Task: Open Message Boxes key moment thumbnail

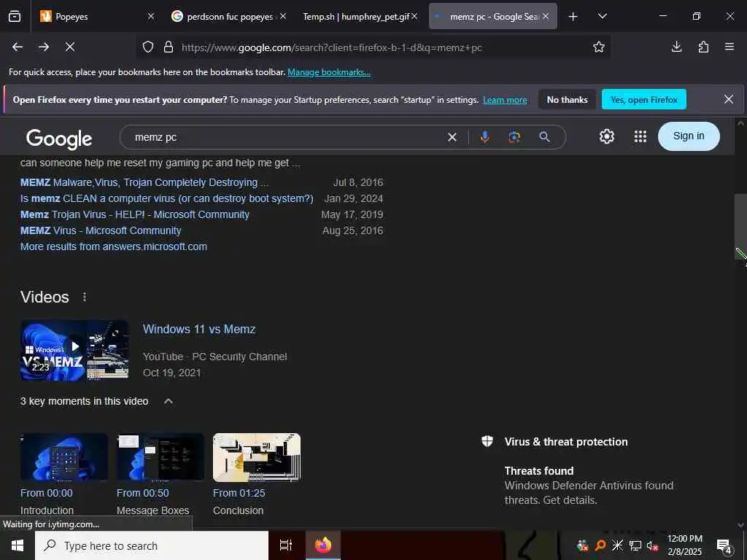Action: pyautogui.click(x=160, y=457)
